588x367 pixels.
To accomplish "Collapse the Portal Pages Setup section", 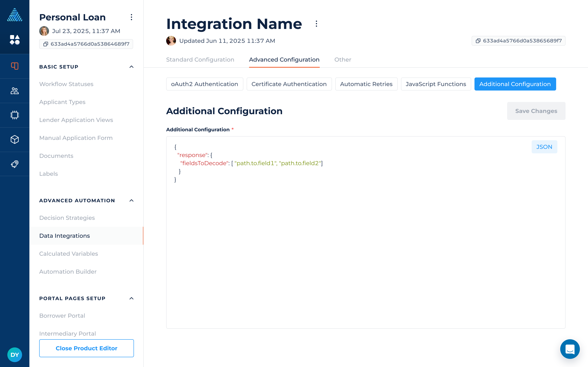I will click(x=131, y=298).
